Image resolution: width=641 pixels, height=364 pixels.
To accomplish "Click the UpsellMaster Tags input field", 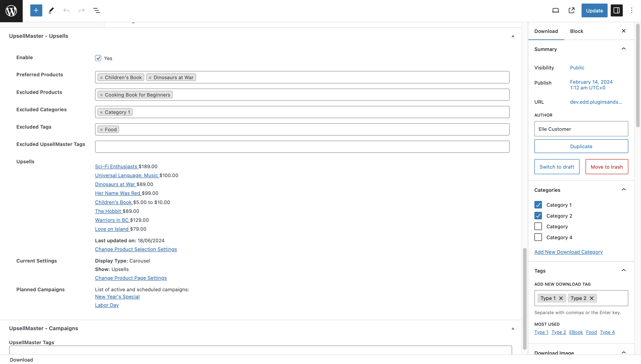I will point(260,350).
